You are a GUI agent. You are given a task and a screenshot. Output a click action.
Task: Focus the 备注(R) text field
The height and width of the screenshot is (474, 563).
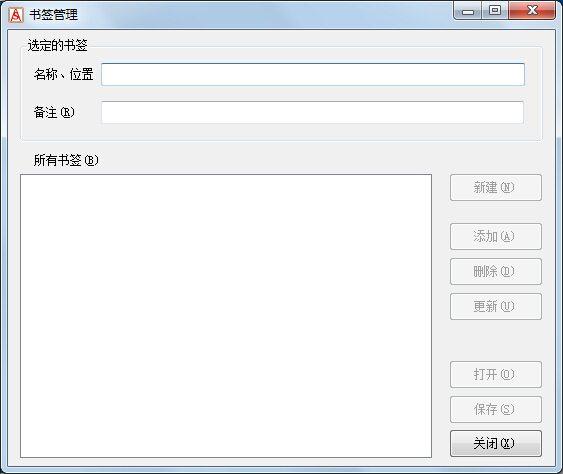tap(312, 112)
